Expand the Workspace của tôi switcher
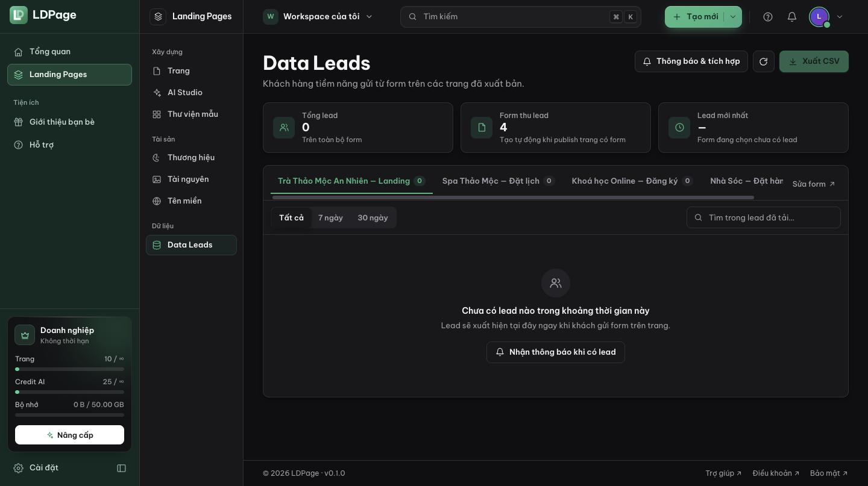Viewport: 868px width, 486px height. coord(318,17)
